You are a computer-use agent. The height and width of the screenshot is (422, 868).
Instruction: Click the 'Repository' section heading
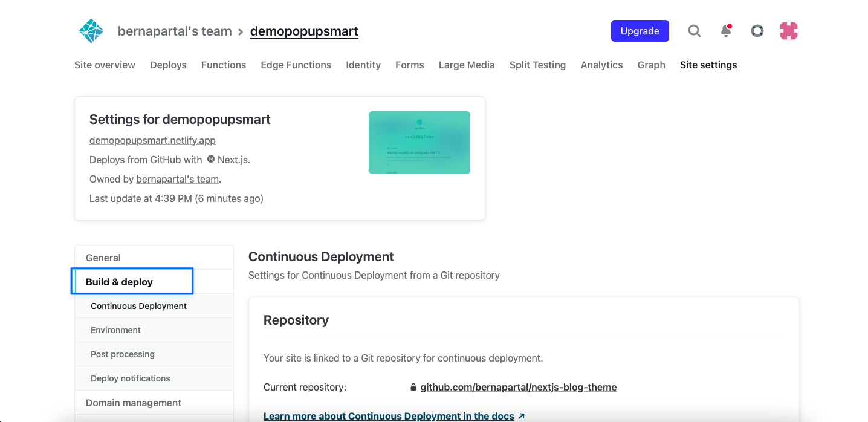coord(296,320)
